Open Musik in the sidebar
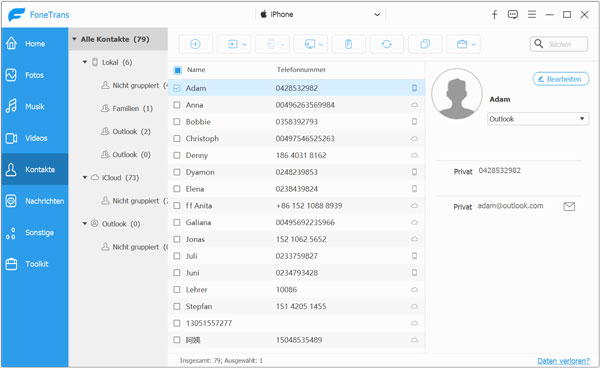 click(35, 106)
